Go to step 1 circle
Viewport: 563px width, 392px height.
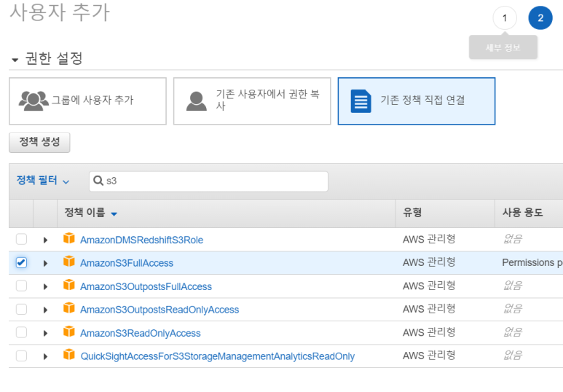pyautogui.click(x=505, y=18)
